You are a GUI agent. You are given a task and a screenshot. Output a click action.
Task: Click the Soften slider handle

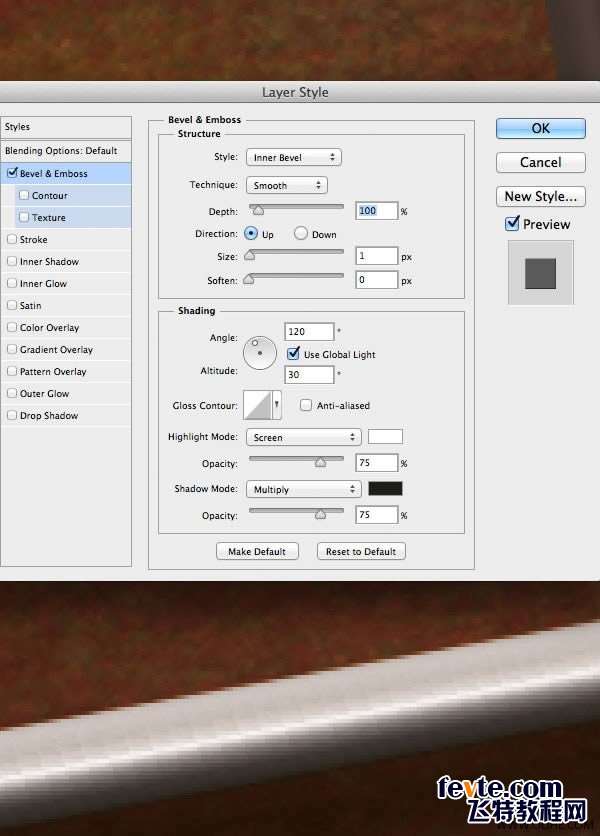(249, 278)
